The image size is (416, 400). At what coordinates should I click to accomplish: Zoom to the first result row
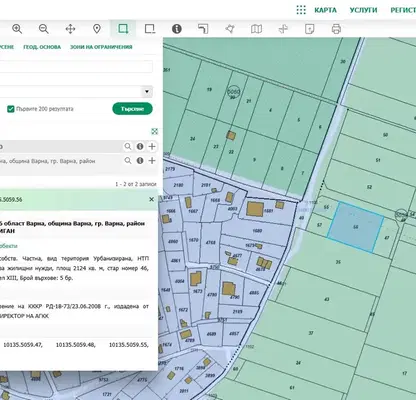(x=128, y=146)
